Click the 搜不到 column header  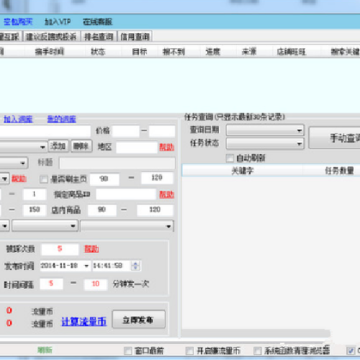173,52
